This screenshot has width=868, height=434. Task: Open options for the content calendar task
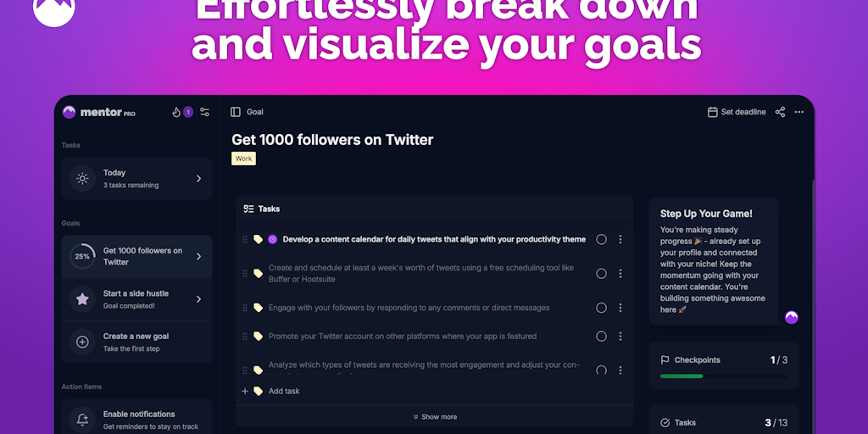[620, 240]
